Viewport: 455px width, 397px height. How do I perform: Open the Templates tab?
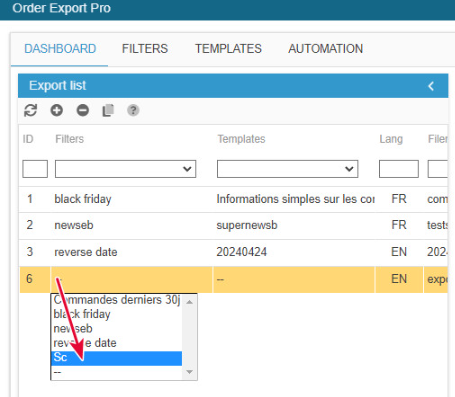(228, 49)
